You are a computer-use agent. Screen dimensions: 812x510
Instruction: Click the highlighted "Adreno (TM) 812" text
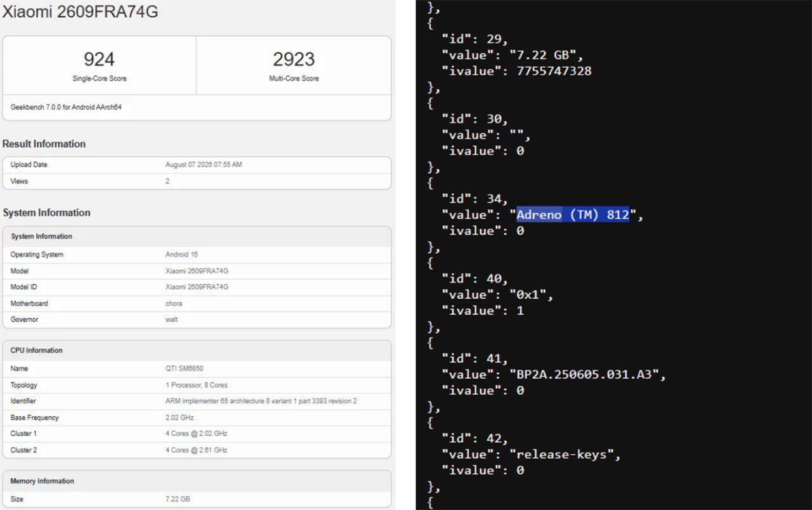point(573,215)
